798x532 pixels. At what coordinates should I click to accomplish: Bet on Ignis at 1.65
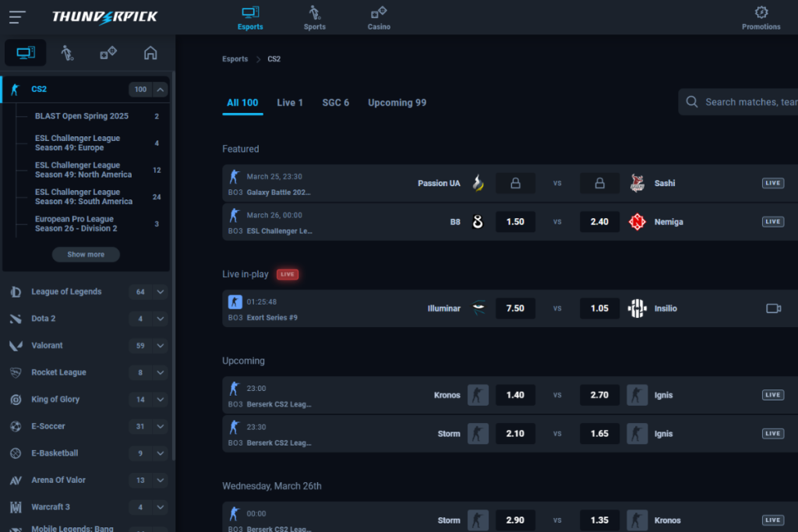pos(599,433)
